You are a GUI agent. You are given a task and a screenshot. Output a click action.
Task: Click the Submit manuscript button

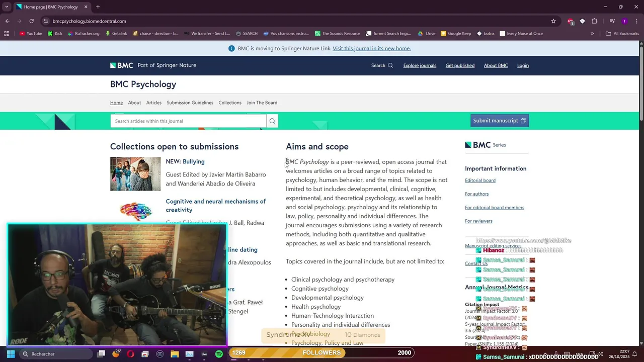click(x=500, y=121)
